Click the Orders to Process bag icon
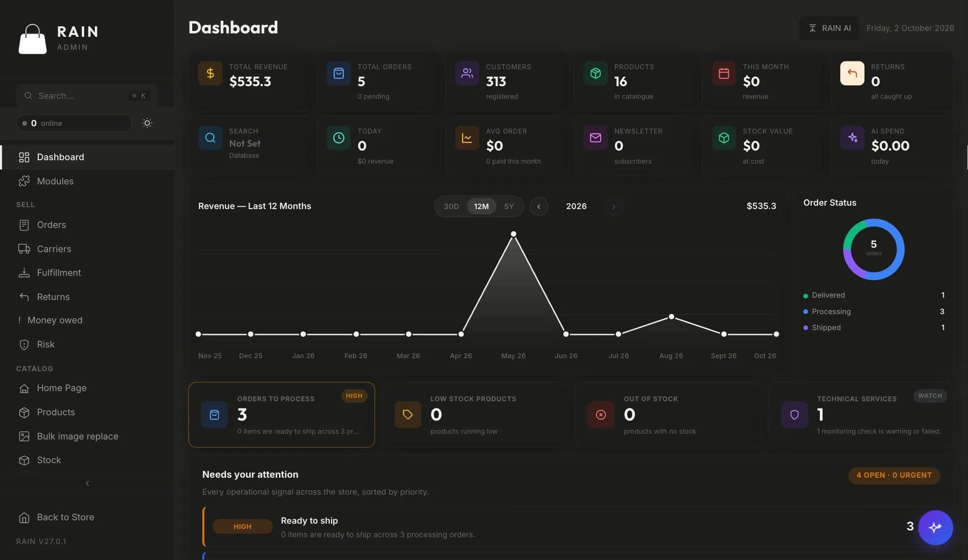The image size is (968, 560). 214,415
